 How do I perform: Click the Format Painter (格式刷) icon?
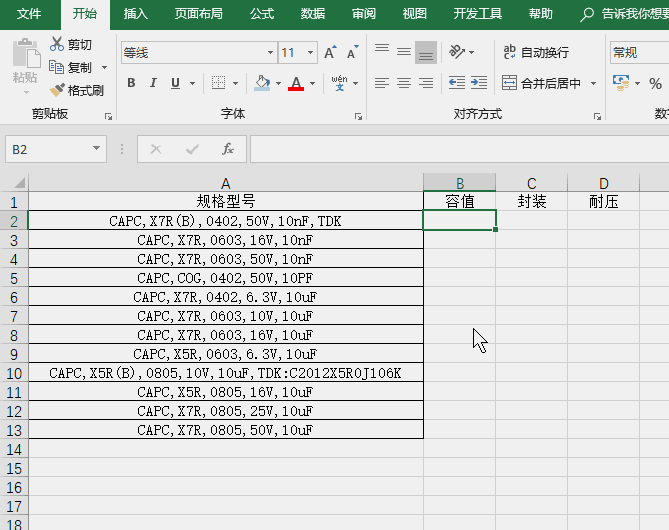57,90
